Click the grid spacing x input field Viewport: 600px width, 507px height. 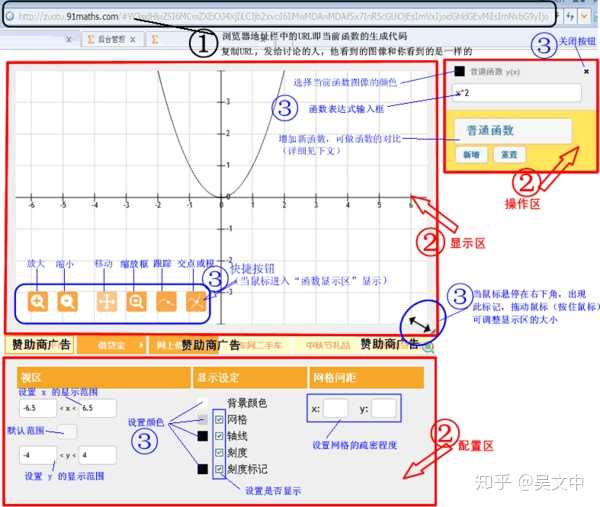click(x=336, y=409)
